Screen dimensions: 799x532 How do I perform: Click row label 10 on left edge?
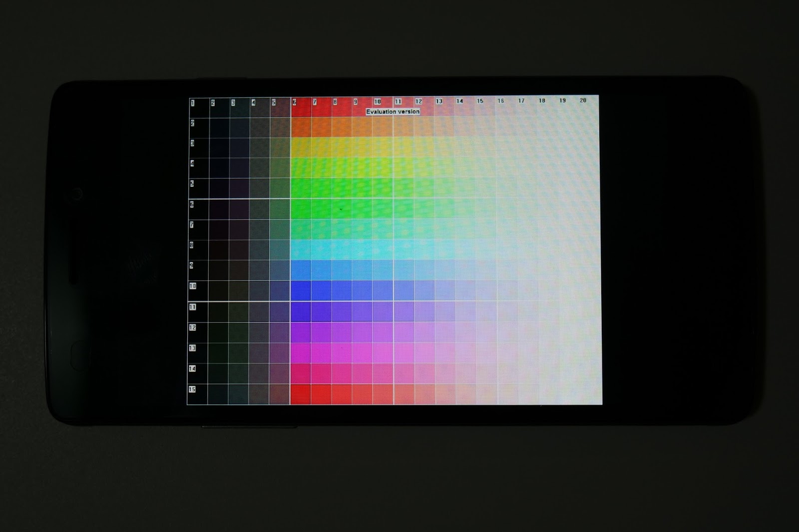coord(193,286)
